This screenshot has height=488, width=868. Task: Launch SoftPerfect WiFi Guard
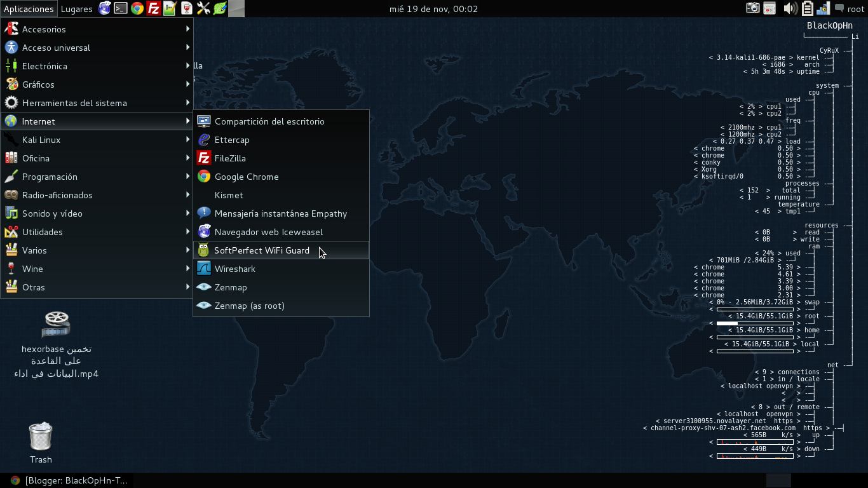(281, 250)
